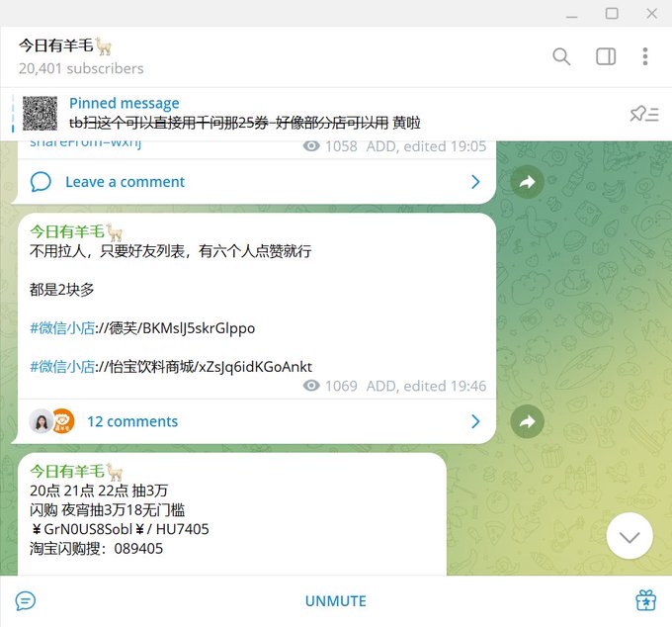Open Leave a comment thread
The width and height of the screenshot is (672, 627).
125,182
